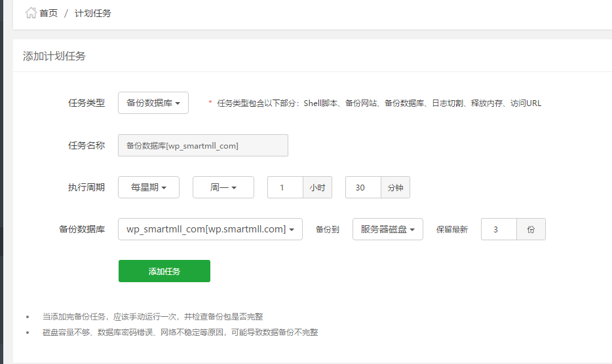Image resolution: width=612 pixels, height=364 pixels.
Task: Click the minute input field showing 30
Action: point(362,187)
